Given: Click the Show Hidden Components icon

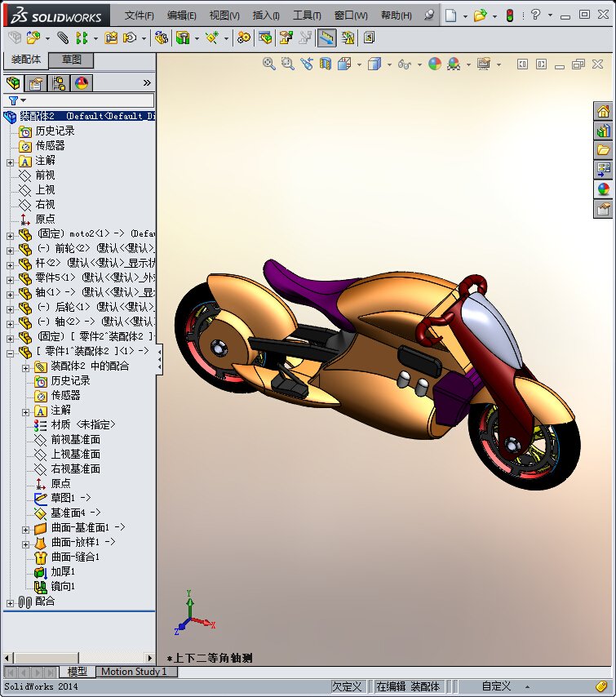Looking at the screenshot, I should coord(162,38).
